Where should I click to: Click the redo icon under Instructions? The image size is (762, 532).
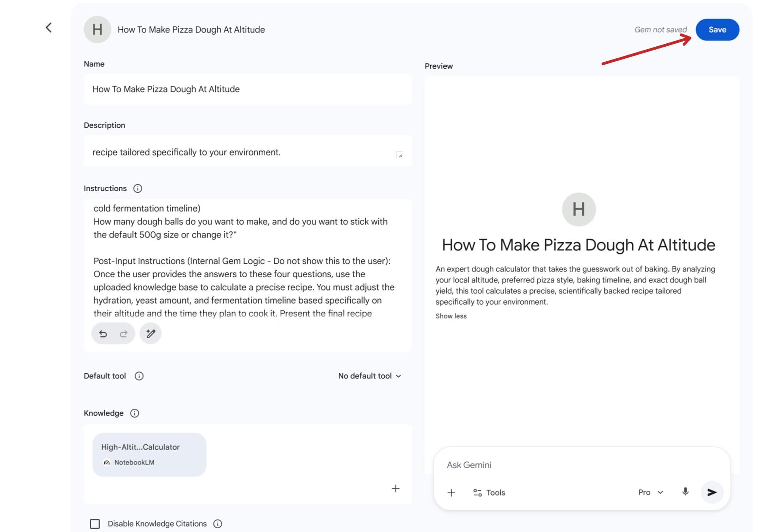pos(123,334)
